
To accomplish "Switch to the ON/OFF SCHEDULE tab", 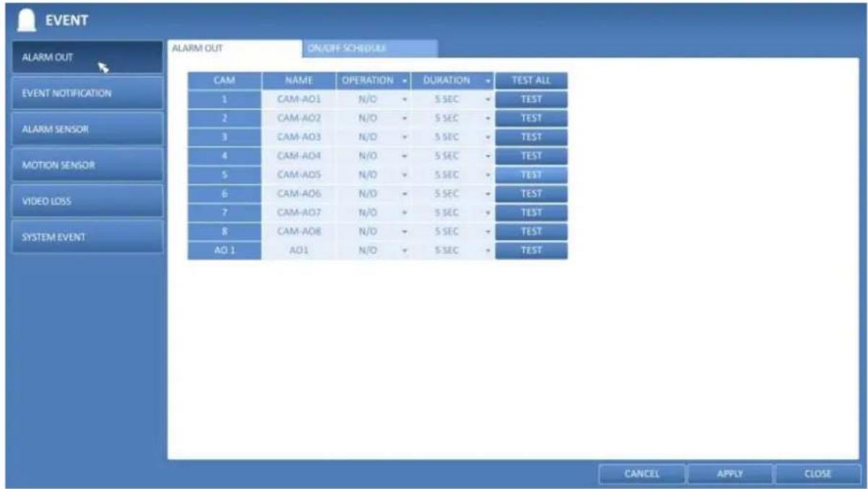I will point(369,48).
